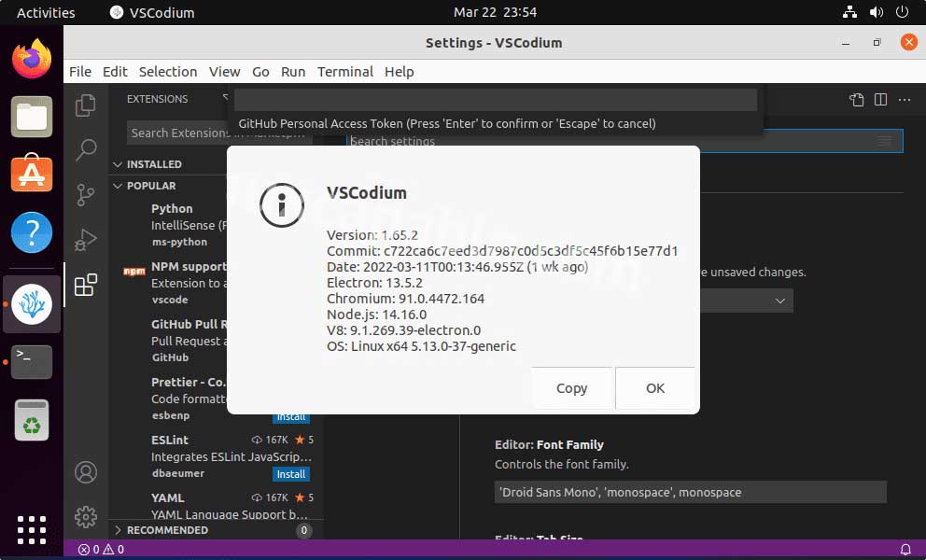Expand the RECOMMENDED extensions section
926x560 pixels.
(x=167, y=530)
